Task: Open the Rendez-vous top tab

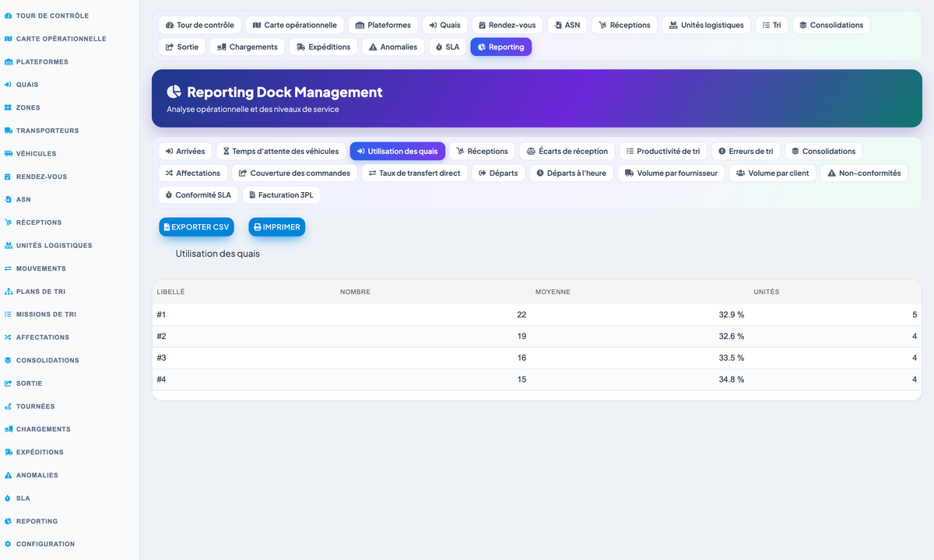Action: coord(507,25)
